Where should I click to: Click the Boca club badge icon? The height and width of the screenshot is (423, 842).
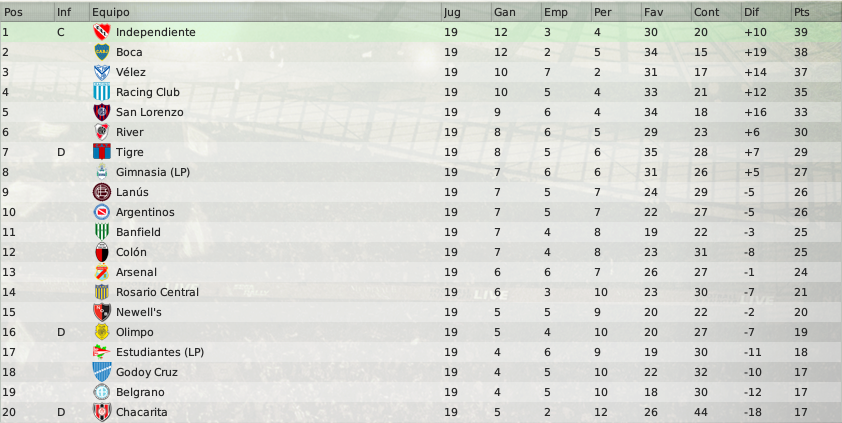[101, 52]
